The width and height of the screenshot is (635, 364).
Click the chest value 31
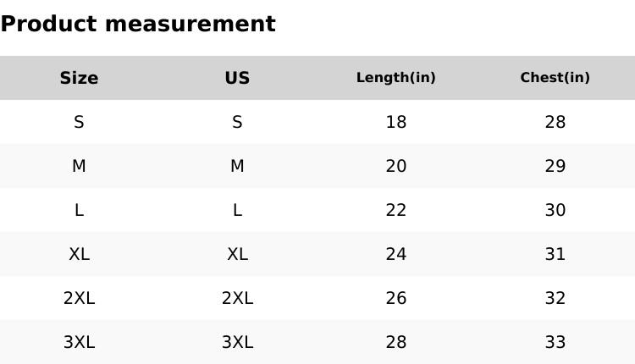pos(555,254)
